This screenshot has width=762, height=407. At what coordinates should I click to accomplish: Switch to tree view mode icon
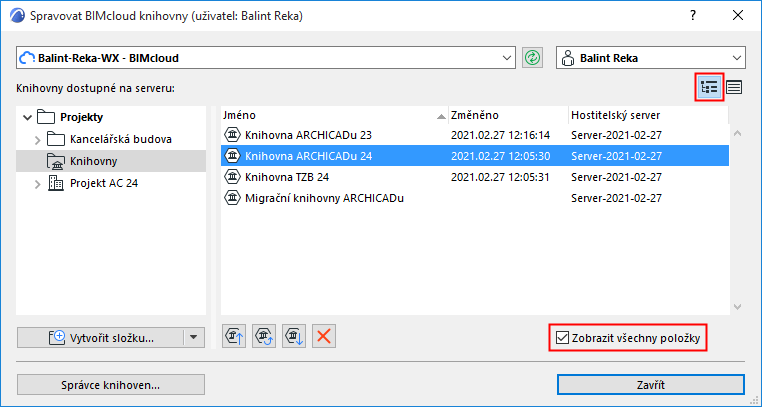pos(710,87)
